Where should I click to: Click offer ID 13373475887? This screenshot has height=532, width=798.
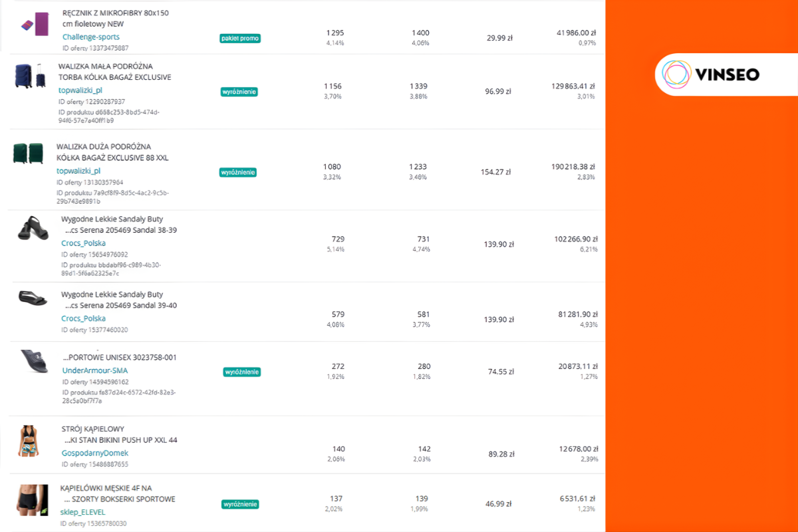point(96,48)
